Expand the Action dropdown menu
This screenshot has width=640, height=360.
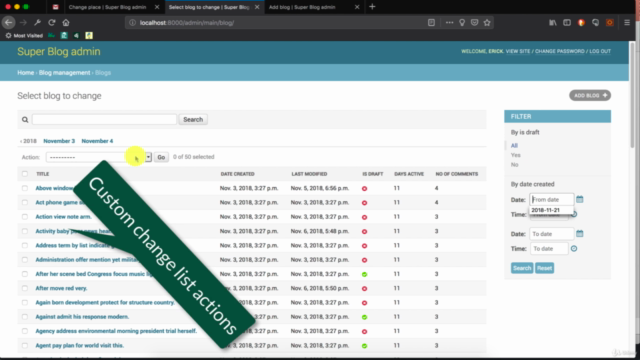point(99,157)
